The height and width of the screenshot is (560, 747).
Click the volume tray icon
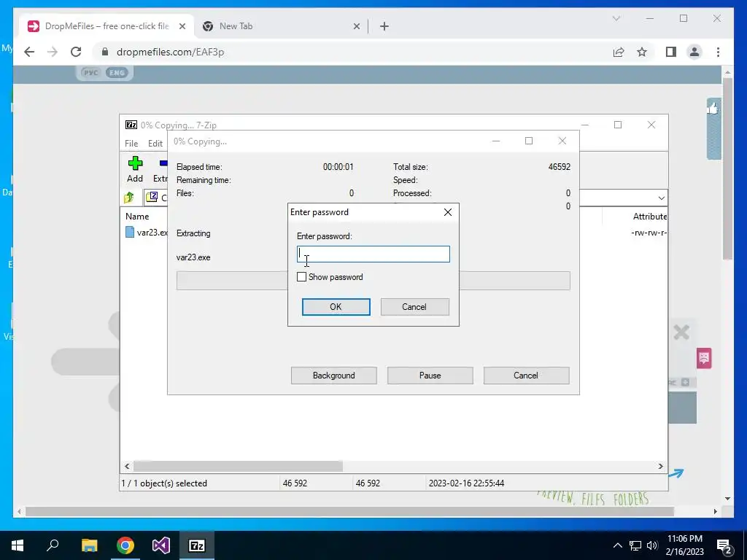coord(652,545)
